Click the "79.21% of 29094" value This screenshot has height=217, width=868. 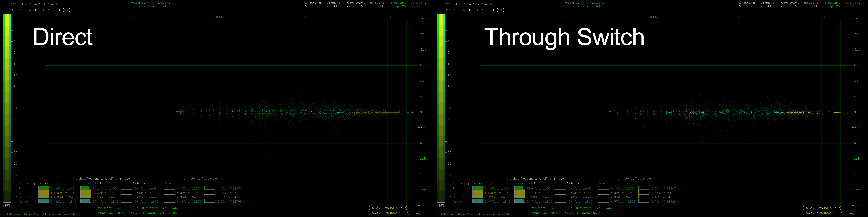pyautogui.click(x=105, y=189)
